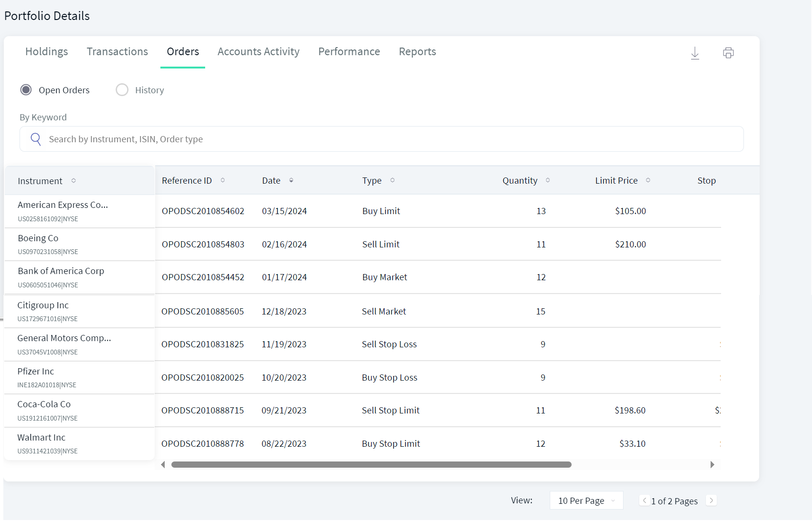Sort by Reference ID column arrows

(x=223, y=180)
